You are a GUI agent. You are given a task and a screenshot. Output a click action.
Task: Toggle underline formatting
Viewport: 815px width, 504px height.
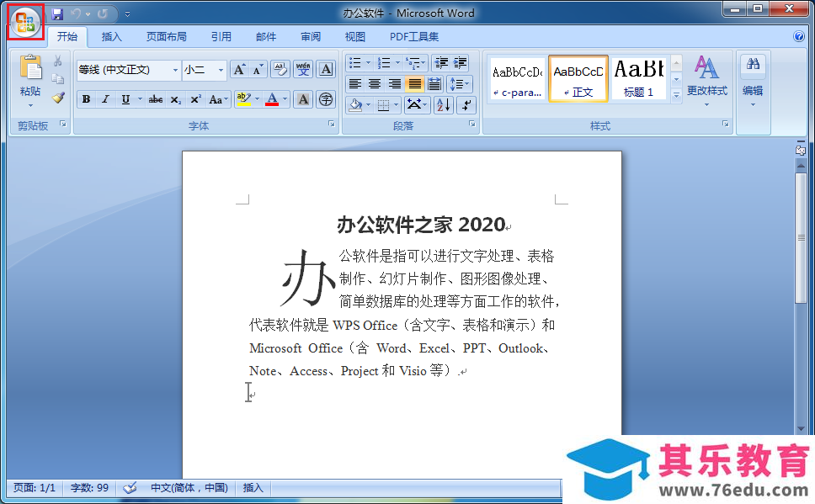coord(125,99)
